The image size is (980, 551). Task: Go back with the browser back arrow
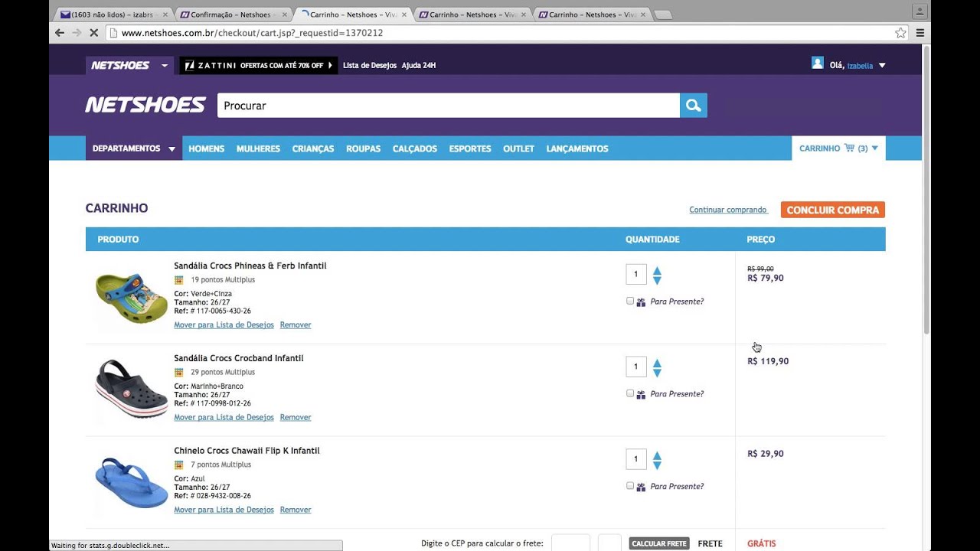tap(59, 33)
